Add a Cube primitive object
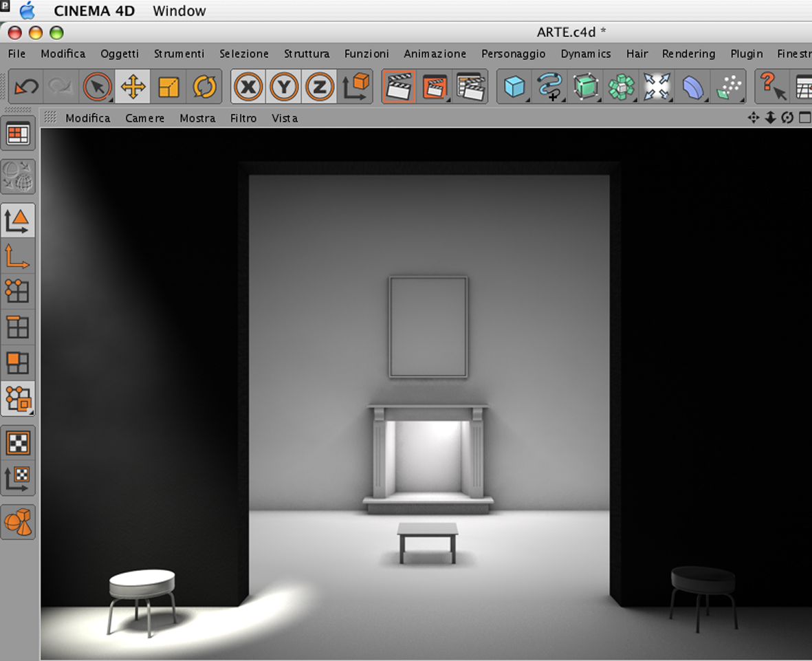812x661 pixels. pos(514,87)
